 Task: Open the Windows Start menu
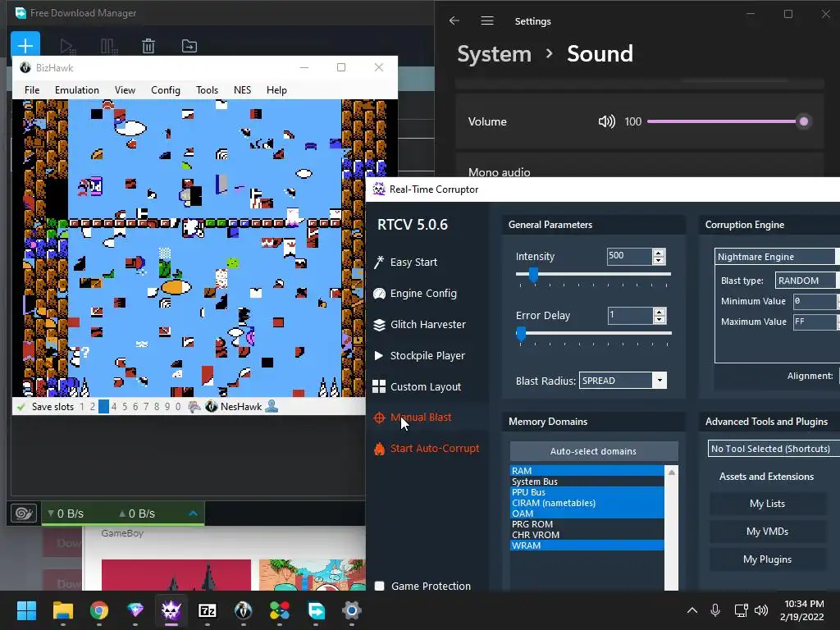point(26,610)
